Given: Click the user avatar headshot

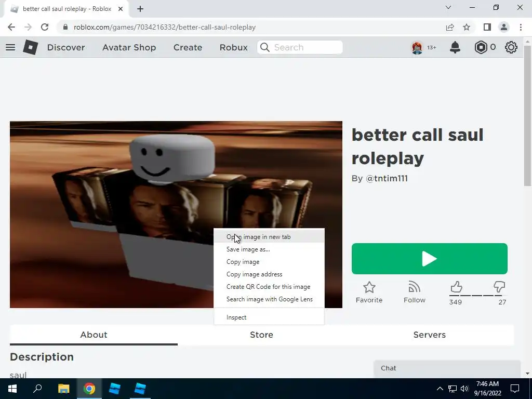Looking at the screenshot, I should 417,47.
